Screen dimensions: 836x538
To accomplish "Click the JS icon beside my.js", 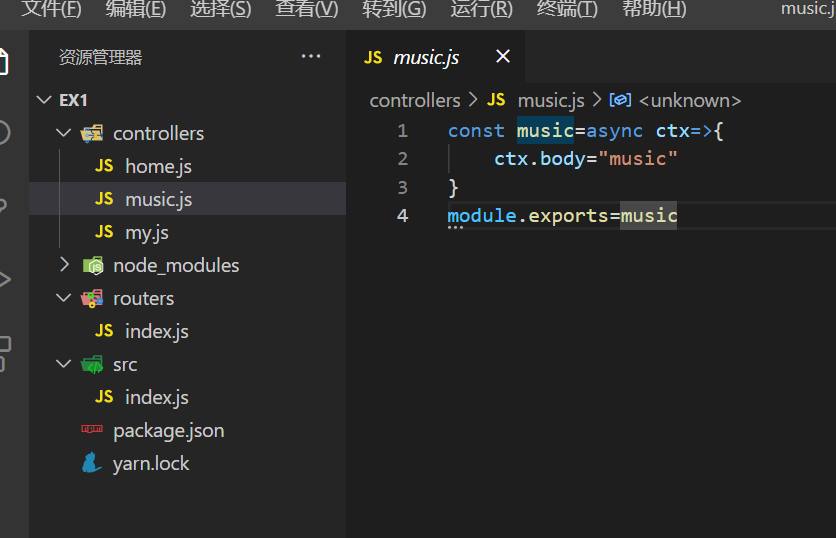I will [104, 231].
